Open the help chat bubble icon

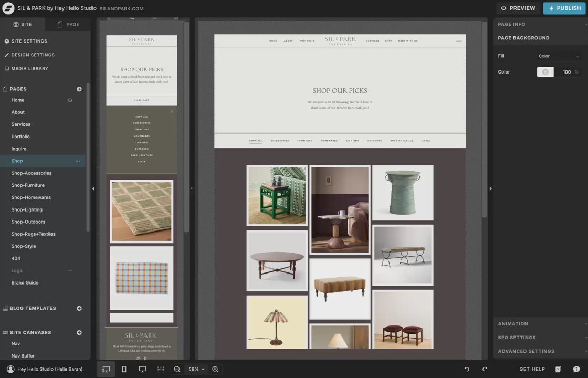coord(576,370)
